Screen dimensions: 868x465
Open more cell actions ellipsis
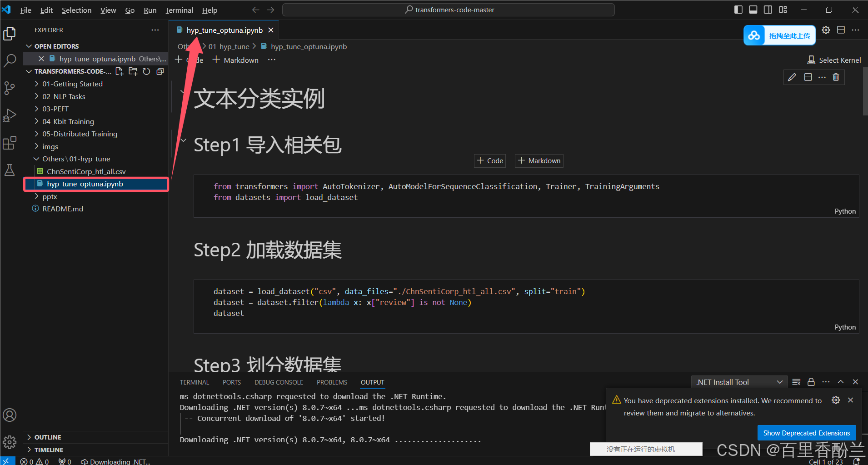click(x=822, y=77)
